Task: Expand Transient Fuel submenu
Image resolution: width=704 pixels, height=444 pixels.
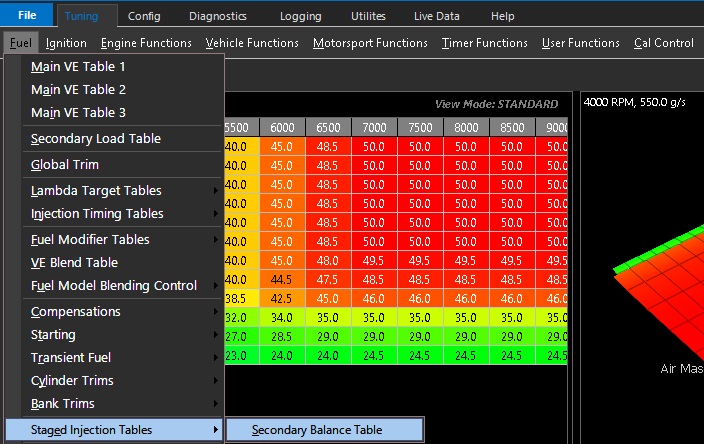Action: pyautogui.click(x=71, y=358)
